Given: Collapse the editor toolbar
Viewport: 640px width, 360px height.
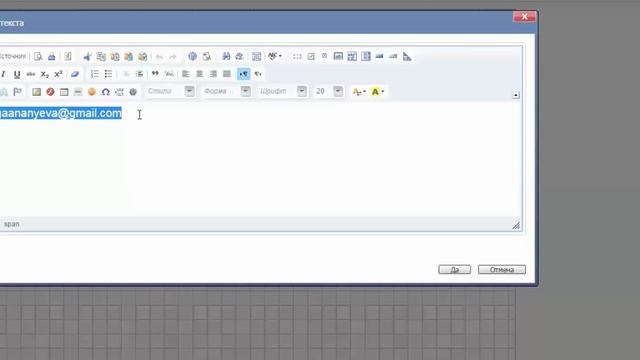Looking at the screenshot, I should tap(516, 95).
